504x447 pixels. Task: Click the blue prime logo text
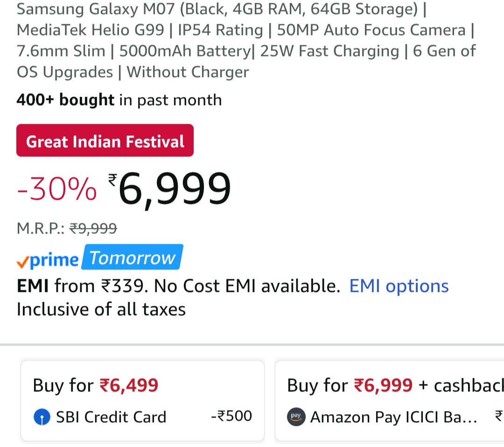point(54,261)
